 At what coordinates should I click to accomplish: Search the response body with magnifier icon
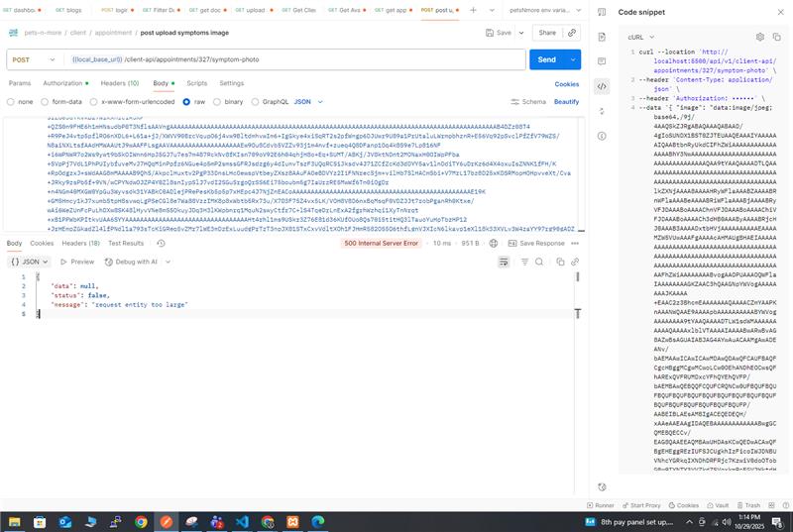[x=541, y=262]
